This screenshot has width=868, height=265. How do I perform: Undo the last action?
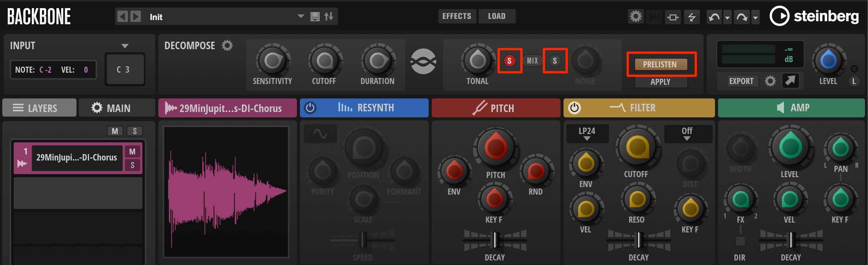[714, 17]
